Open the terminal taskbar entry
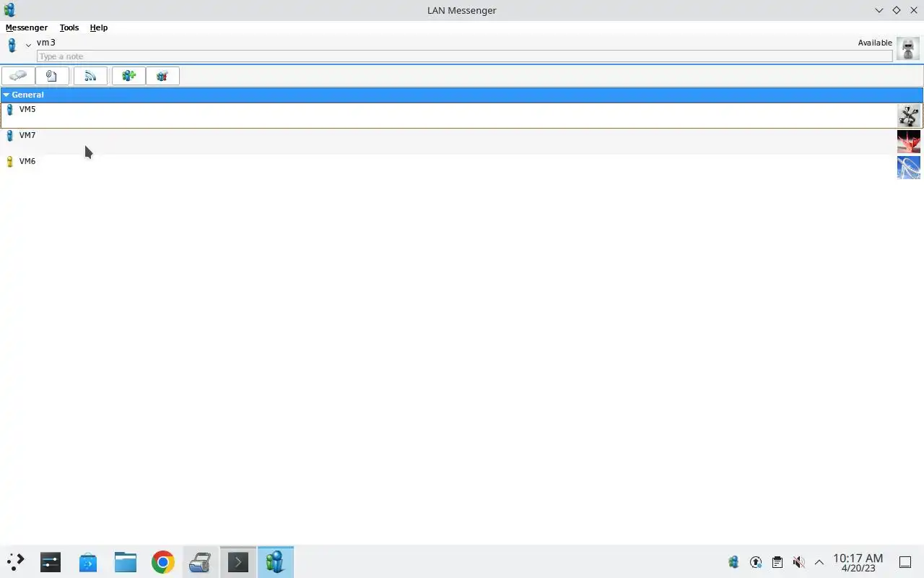 238,561
